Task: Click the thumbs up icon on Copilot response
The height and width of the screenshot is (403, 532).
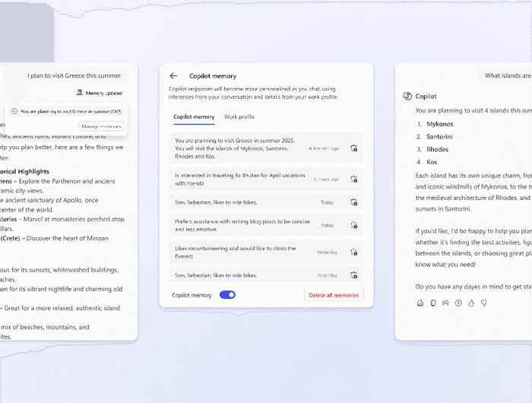Action: (470, 303)
